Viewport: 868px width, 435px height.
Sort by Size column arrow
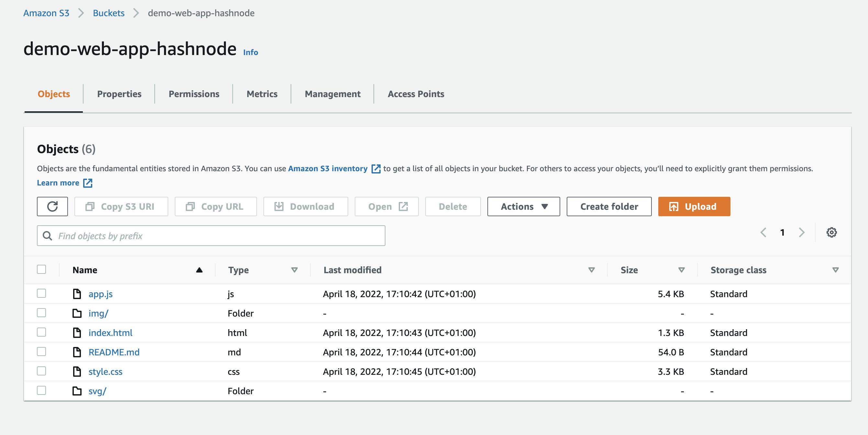click(681, 270)
